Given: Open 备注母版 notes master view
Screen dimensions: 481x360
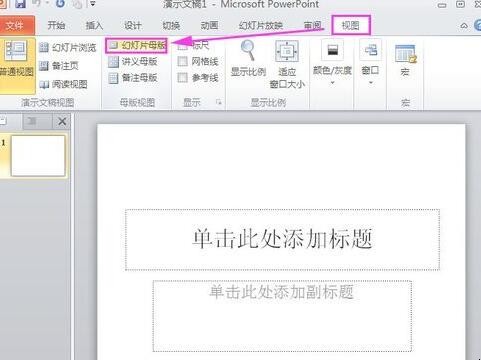Looking at the screenshot, I should click(132, 78).
